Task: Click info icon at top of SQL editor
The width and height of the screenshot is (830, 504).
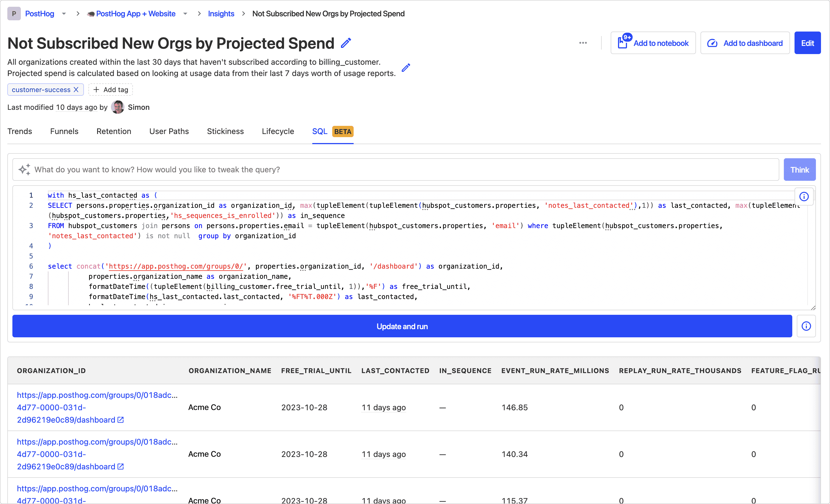Action: coord(804,197)
